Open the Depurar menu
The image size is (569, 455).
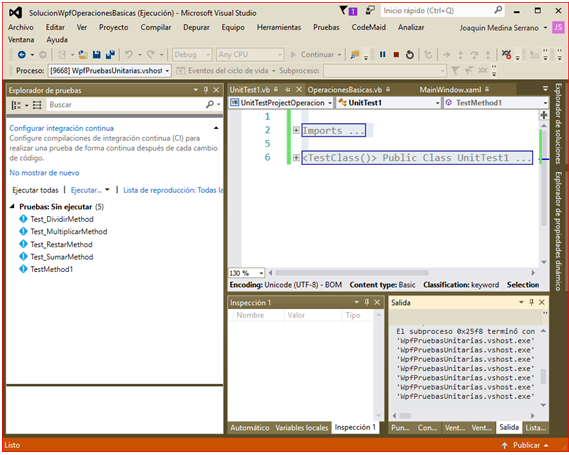click(x=196, y=27)
